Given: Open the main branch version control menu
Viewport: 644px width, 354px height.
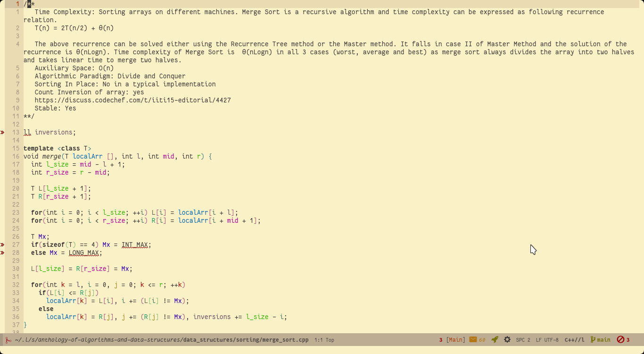Looking at the screenshot, I should pyautogui.click(x=603, y=340).
